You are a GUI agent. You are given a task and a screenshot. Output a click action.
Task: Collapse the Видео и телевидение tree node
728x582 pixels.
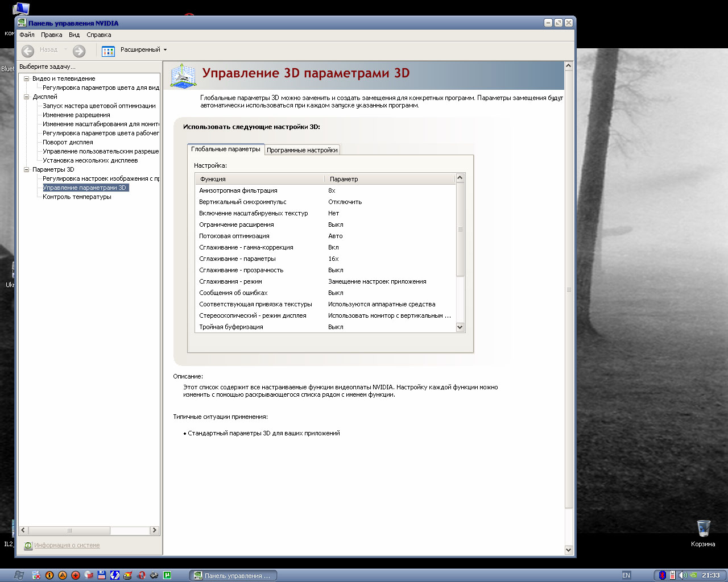(x=26, y=78)
